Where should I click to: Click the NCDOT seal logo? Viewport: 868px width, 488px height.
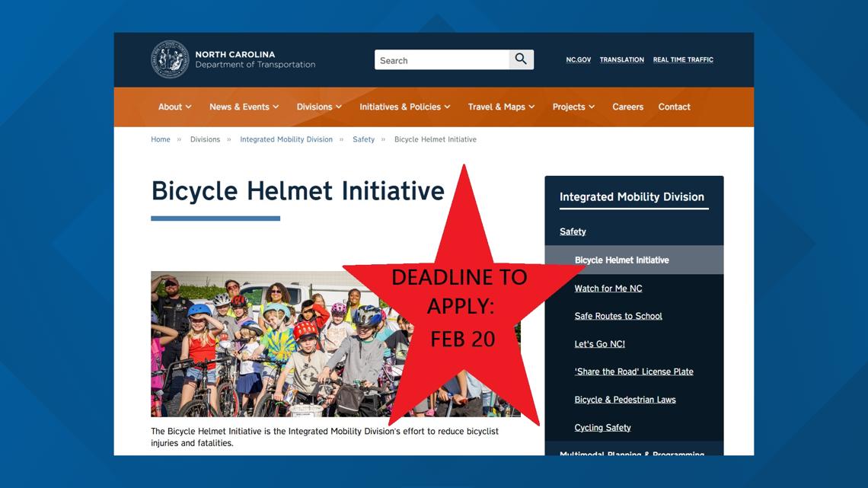(170, 59)
